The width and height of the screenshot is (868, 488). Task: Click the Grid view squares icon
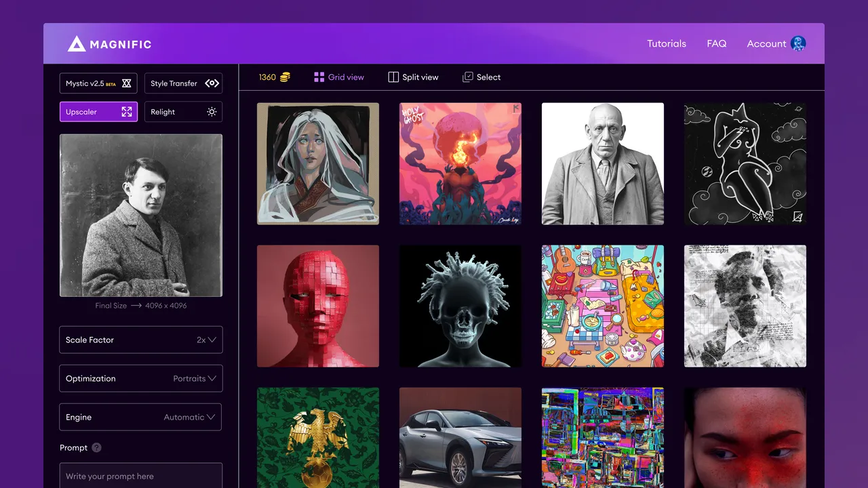click(319, 77)
